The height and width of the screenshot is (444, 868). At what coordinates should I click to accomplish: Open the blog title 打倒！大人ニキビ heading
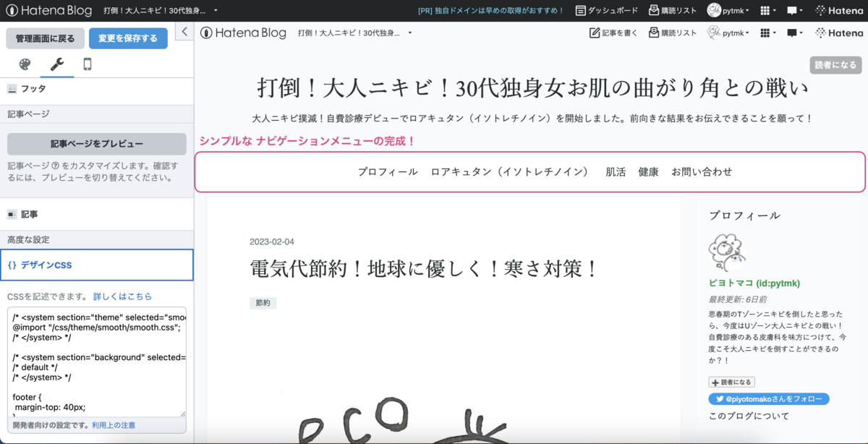click(532, 89)
